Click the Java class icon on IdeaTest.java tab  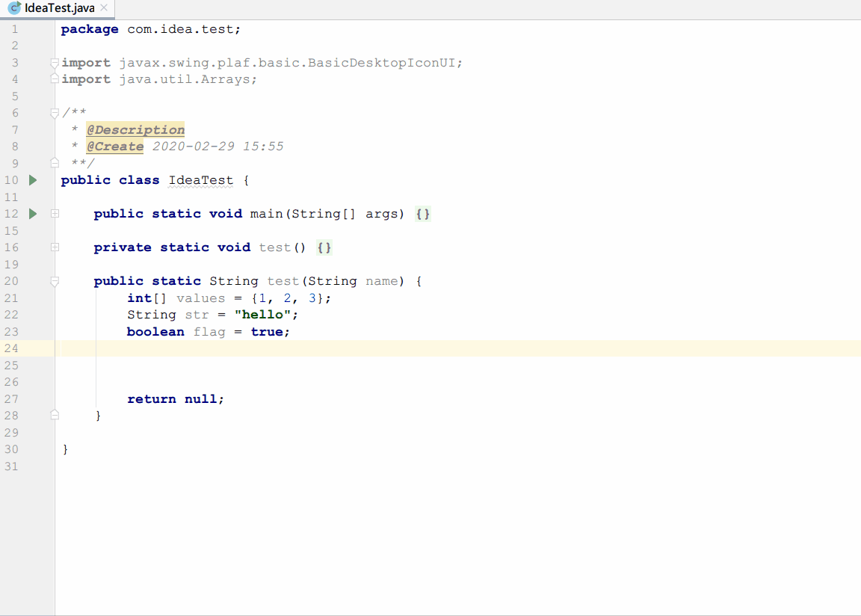pyautogui.click(x=14, y=7)
